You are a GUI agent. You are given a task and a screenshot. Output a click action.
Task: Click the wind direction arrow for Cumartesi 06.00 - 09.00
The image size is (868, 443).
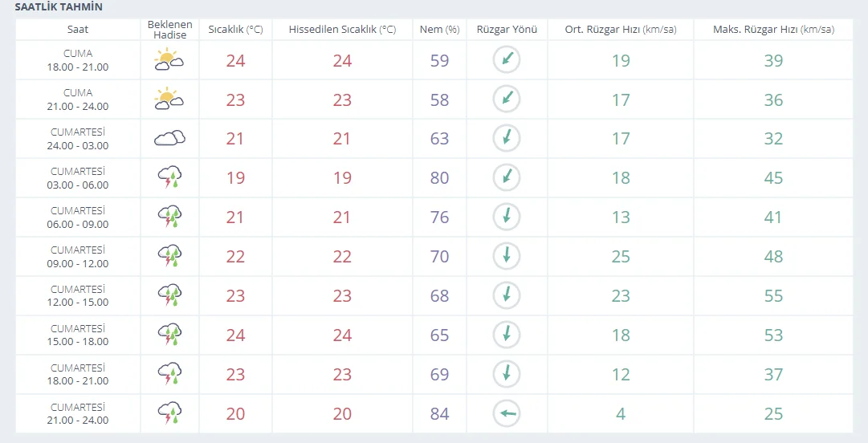pyautogui.click(x=507, y=217)
